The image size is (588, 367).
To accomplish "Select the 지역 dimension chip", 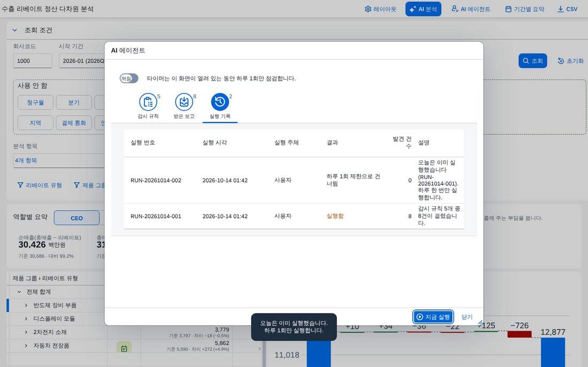I will [x=35, y=123].
